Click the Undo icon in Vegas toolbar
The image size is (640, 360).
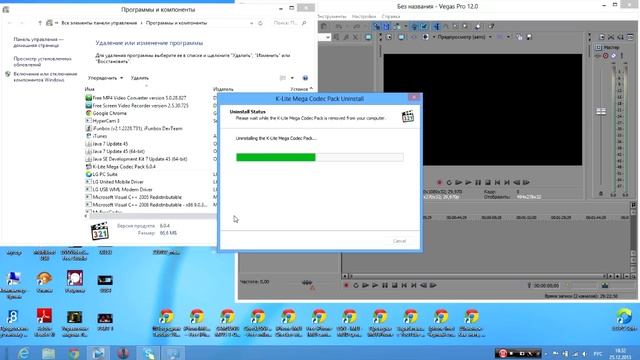[338, 27]
